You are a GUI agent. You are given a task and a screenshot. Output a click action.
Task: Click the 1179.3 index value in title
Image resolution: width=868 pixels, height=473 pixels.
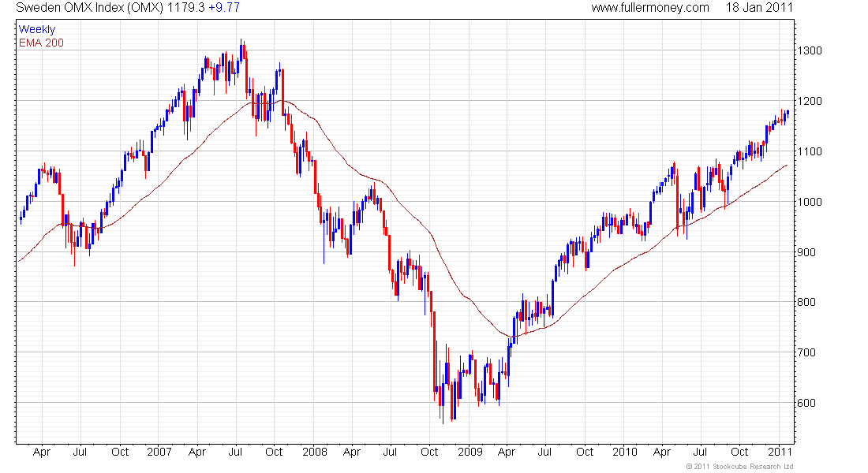[186, 8]
